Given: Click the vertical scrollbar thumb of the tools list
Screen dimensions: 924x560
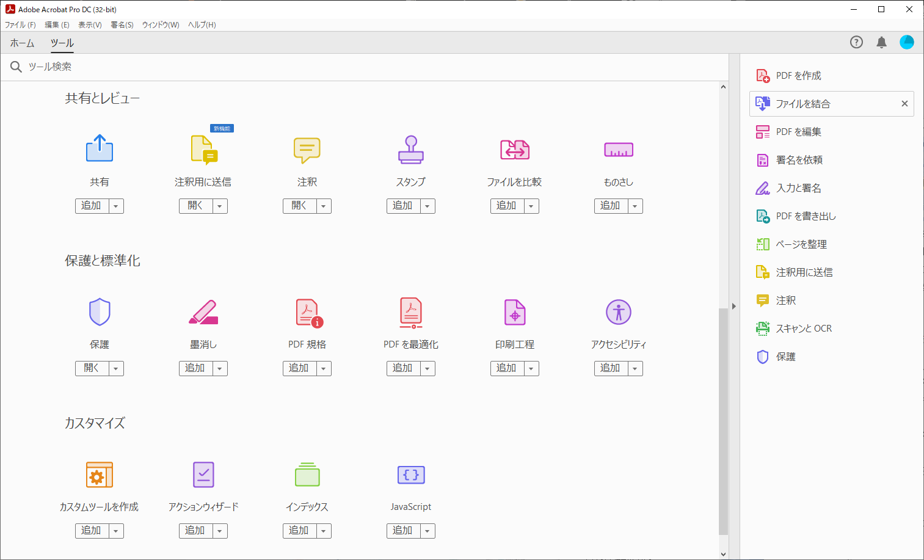Looking at the screenshot, I should click(x=723, y=421).
